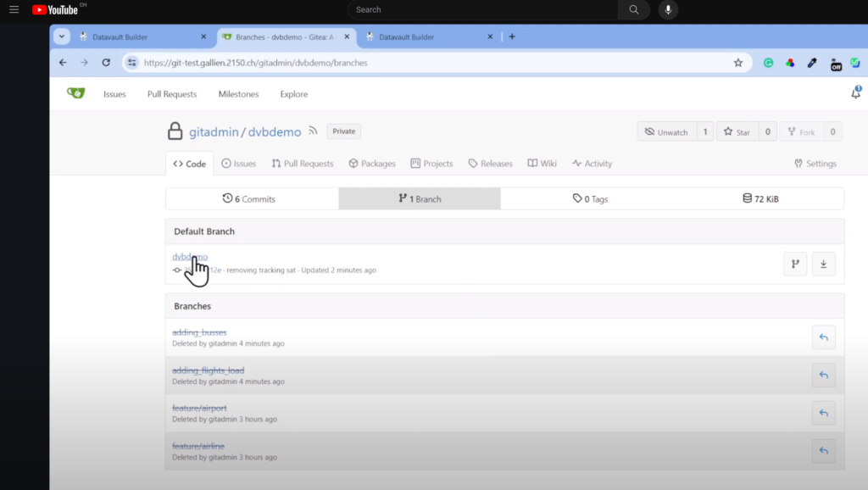This screenshot has height=490, width=868.
Task: Bookmark the page with the star icon
Action: (737, 63)
